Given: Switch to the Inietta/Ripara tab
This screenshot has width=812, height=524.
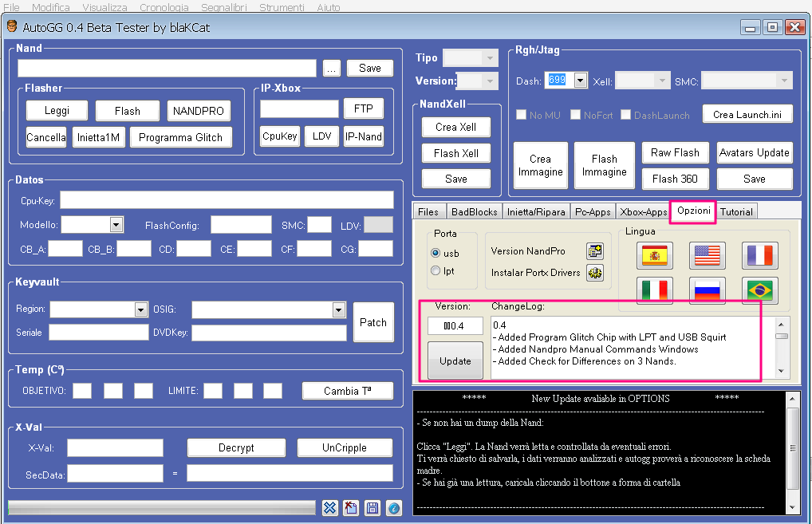Looking at the screenshot, I should click(536, 212).
